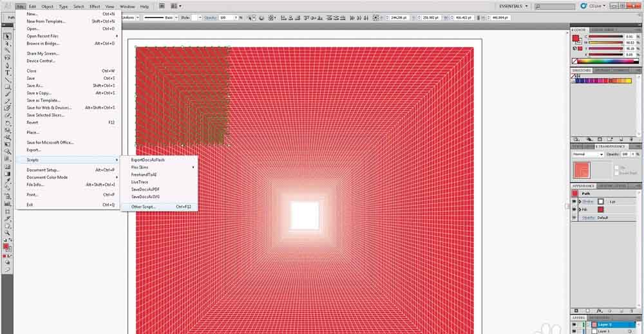Select the Direct Selection tool

coord(7,44)
